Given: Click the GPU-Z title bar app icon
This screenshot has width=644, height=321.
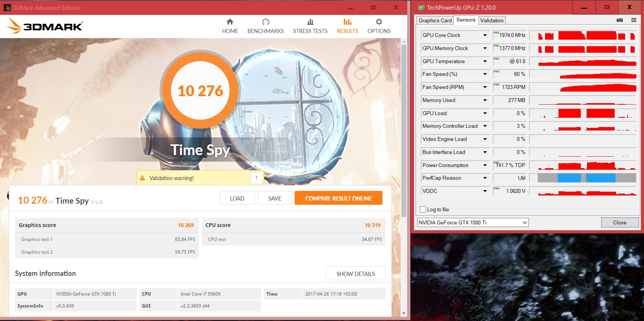Looking at the screenshot, I should pyautogui.click(x=421, y=7).
